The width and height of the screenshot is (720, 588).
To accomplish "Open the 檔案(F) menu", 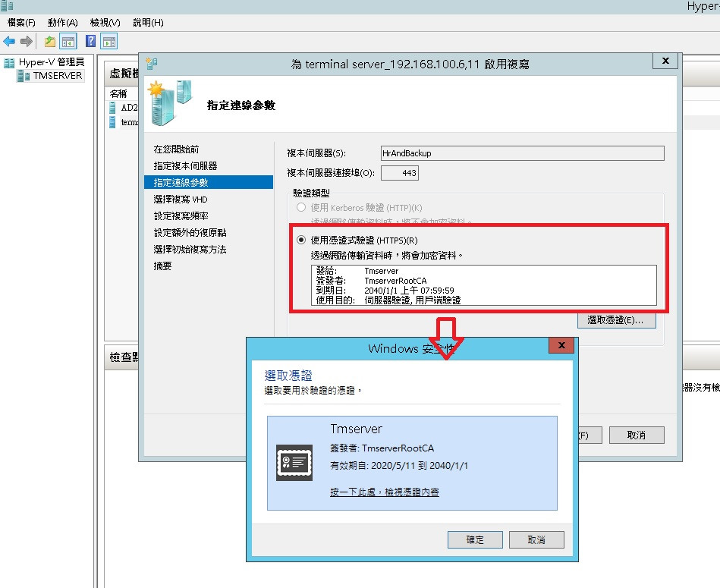I will coord(21,23).
